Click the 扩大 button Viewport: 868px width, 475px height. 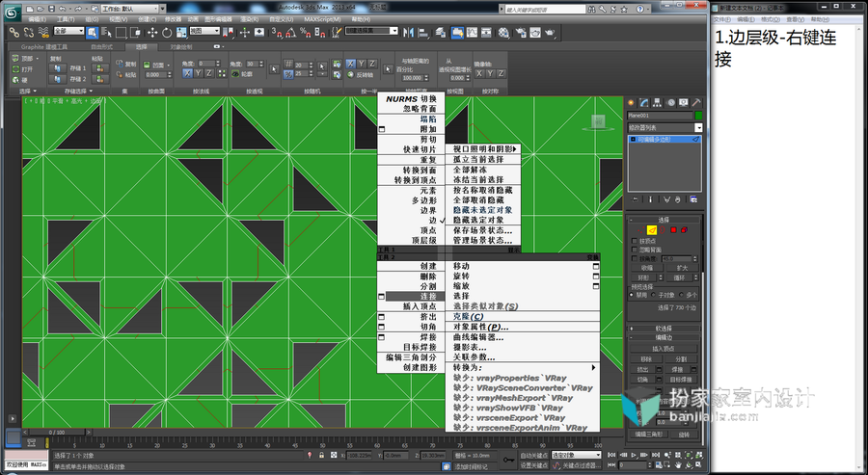click(682, 268)
